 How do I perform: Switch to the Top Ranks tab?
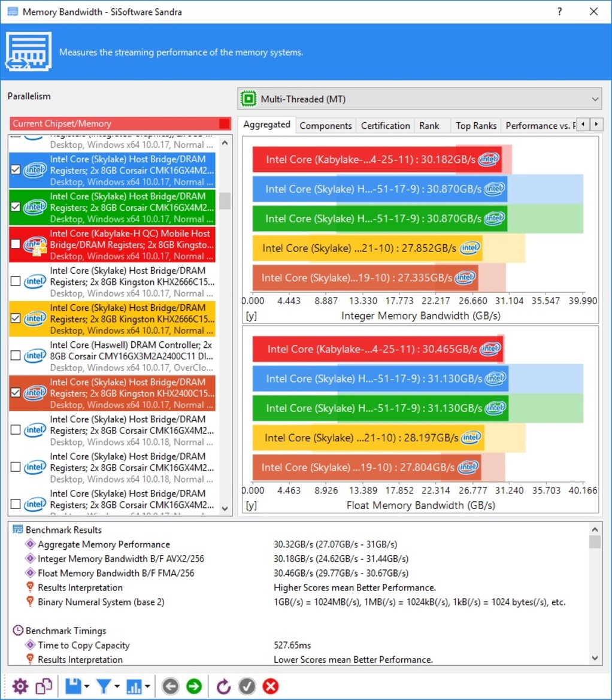tap(476, 126)
